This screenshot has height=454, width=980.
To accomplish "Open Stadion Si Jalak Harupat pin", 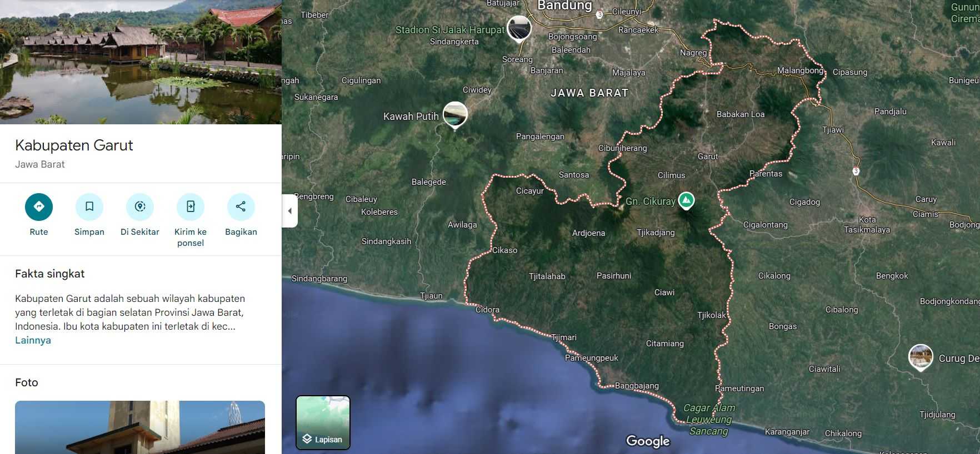I will click(x=519, y=28).
